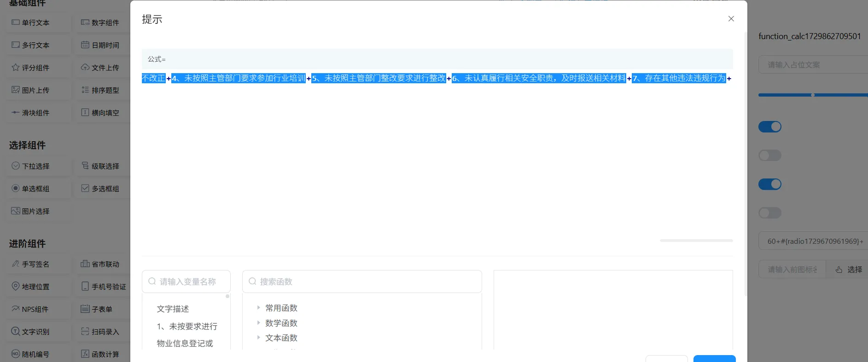Select the 文字描述 variable item
This screenshot has width=868, height=362.
(173, 309)
